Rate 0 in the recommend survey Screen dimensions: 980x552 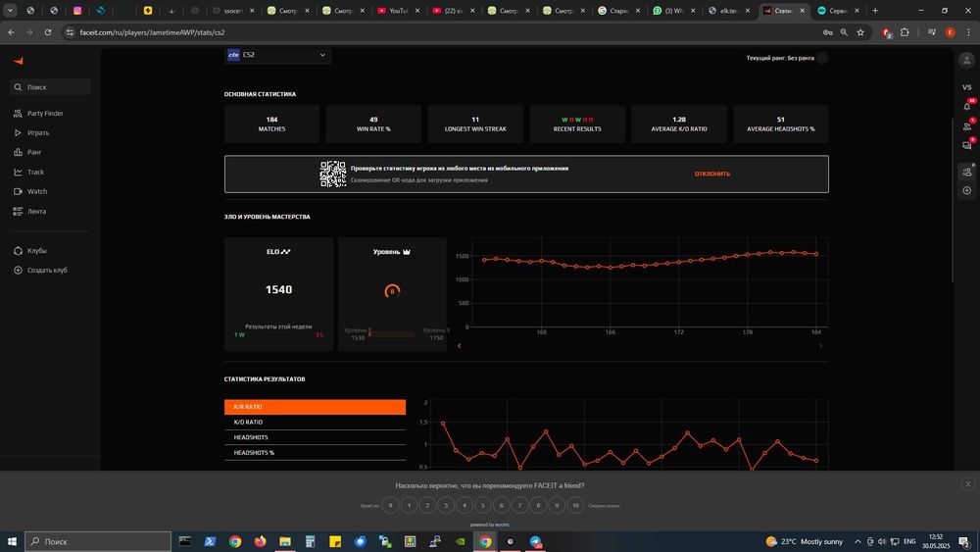(390, 505)
